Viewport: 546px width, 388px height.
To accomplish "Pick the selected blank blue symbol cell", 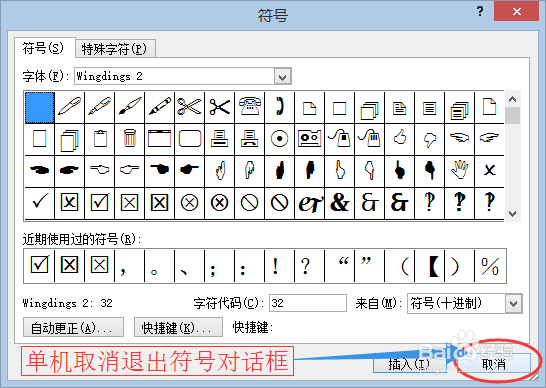I will (39, 107).
